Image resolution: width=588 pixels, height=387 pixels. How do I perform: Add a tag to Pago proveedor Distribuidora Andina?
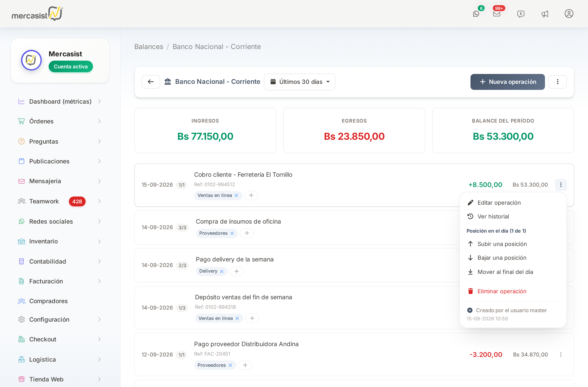point(245,365)
